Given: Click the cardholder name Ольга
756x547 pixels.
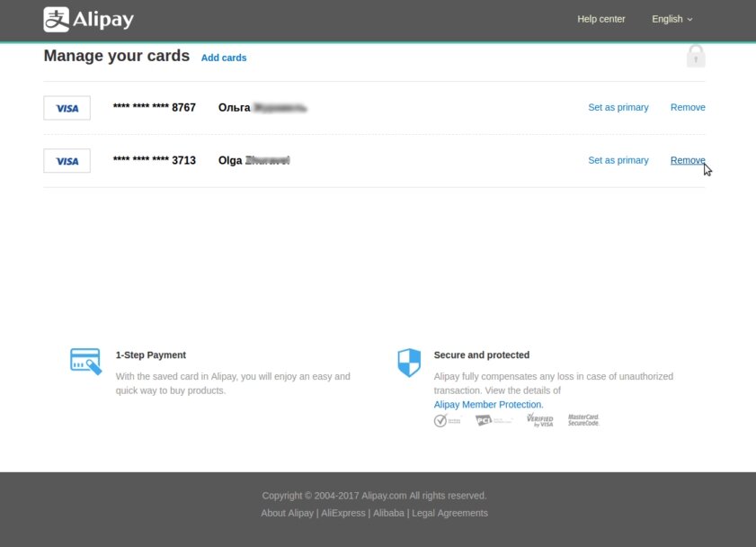Looking at the screenshot, I should [x=235, y=108].
